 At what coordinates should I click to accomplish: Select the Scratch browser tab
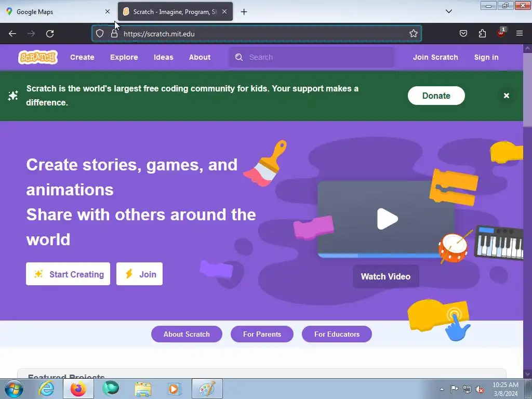click(x=175, y=11)
